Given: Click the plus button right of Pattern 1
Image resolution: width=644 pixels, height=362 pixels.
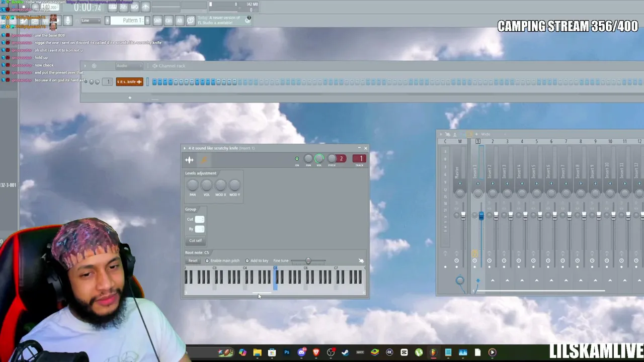Looking at the screenshot, I should 147,21.
